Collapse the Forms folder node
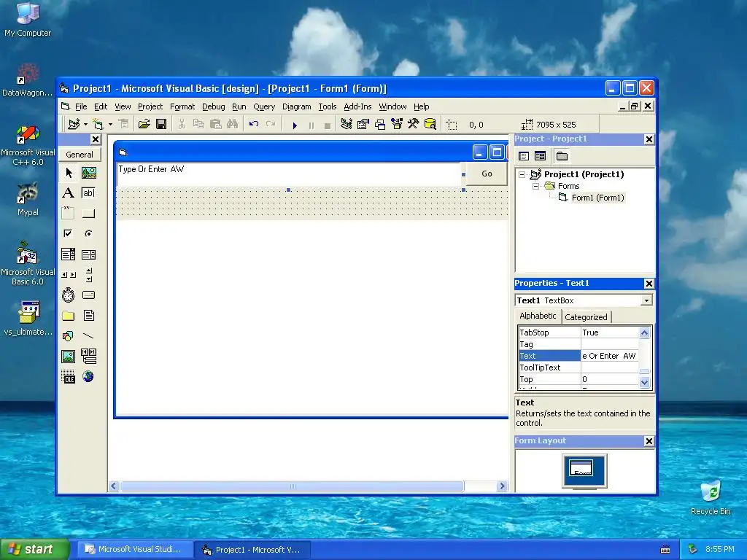This screenshot has height=560, width=747. pyautogui.click(x=535, y=186)
